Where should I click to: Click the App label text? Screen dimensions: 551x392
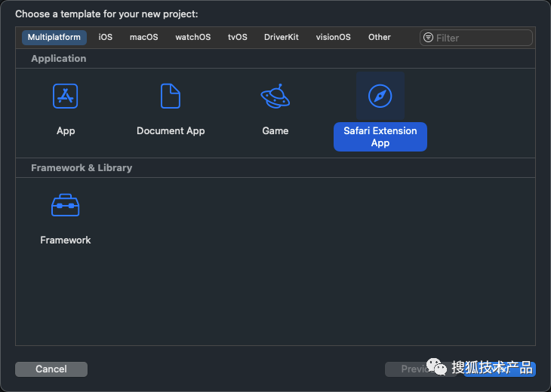(x=66, y=131)
